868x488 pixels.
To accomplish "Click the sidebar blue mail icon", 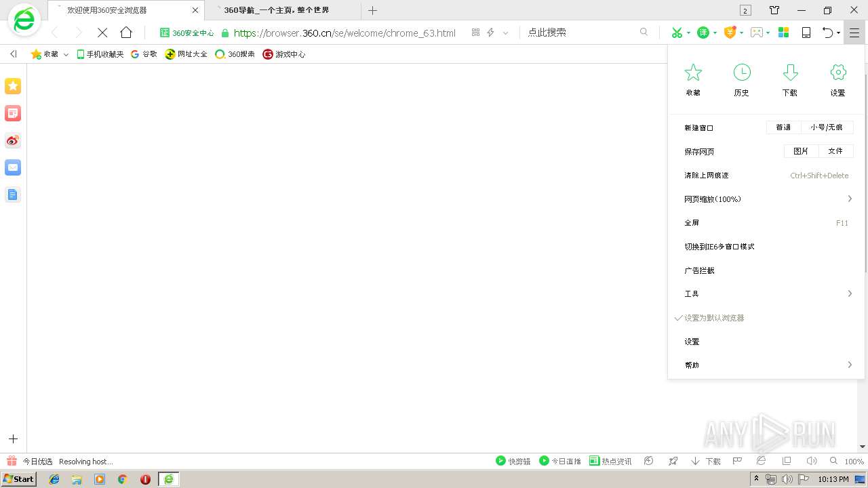I will pos(13,167).
